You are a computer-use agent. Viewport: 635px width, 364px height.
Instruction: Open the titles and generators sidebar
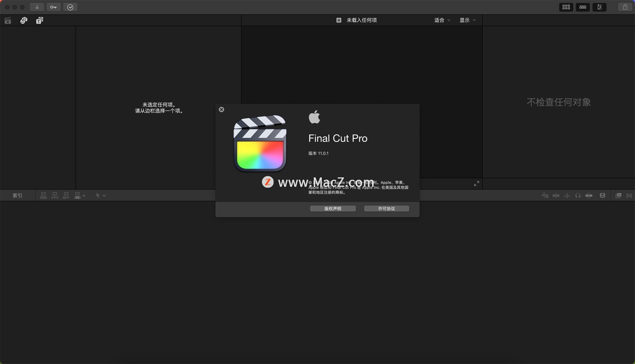(40, 20)
